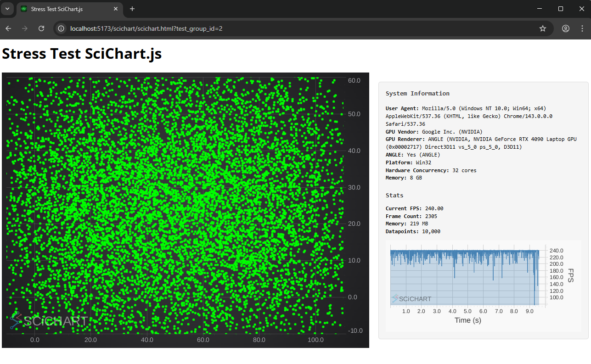The width and height of the screenshot is (591, 364).
Task: Click the browser forward arrow button
Action: (25, 28)
